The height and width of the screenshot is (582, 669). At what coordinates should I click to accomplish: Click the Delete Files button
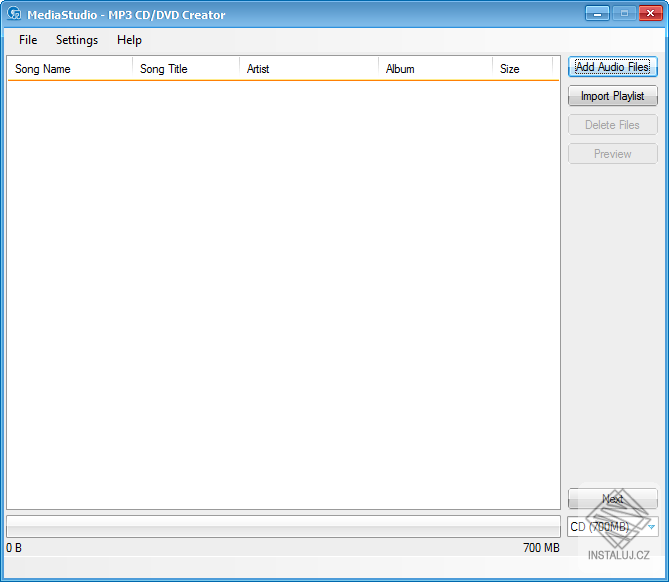click(x=613, y=125)
